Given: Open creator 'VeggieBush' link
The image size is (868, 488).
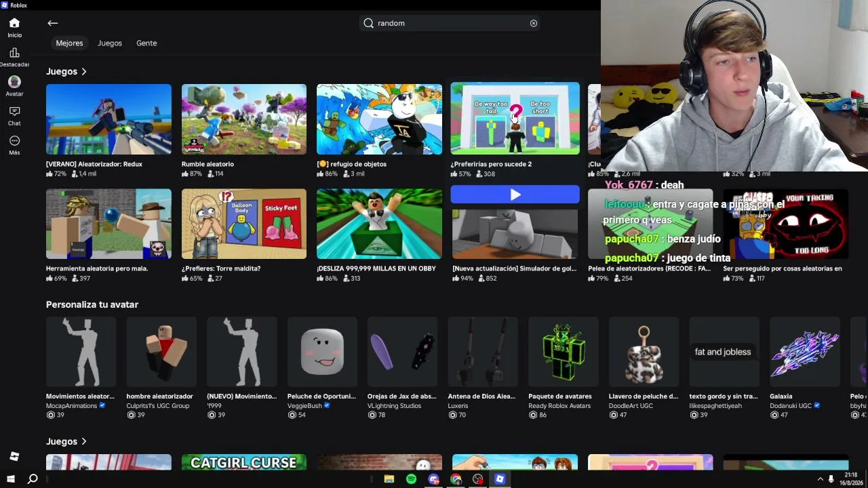Looking at the screenshot, I should (304, 406).
